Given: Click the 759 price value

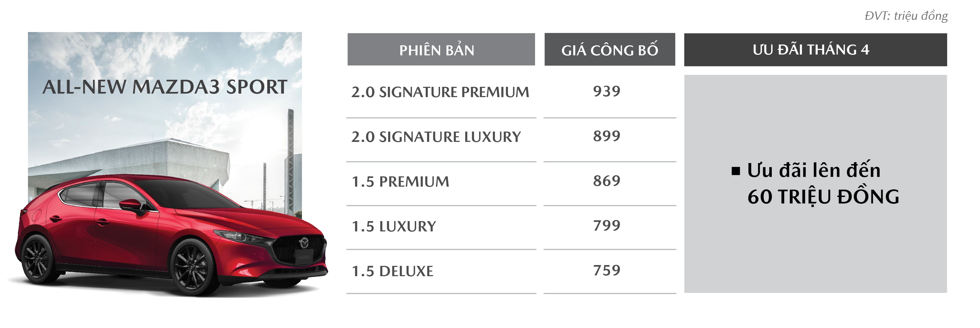Looking at the screenshot, I should (x=606, y=270).
